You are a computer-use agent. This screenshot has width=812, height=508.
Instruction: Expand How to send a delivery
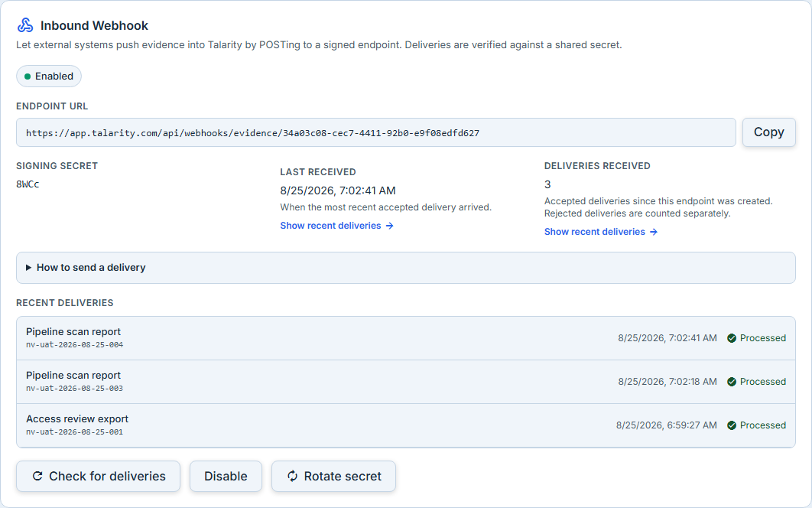coord(405,268)
